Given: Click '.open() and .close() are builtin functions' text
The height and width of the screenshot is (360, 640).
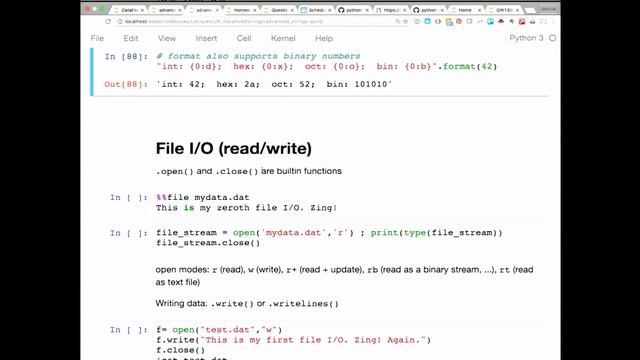Looking at the screenshot, I should pos(249,171).
